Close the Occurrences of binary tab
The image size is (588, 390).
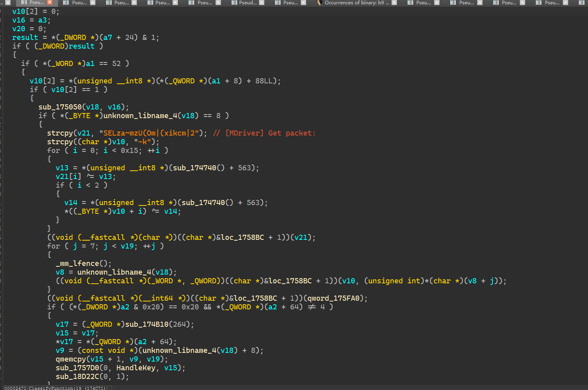(x=394, y=2)
